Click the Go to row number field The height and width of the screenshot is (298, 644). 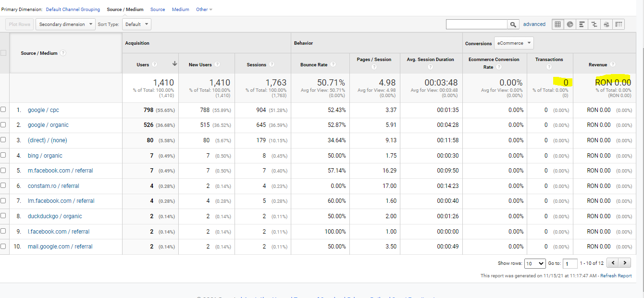tap(570, 263)
